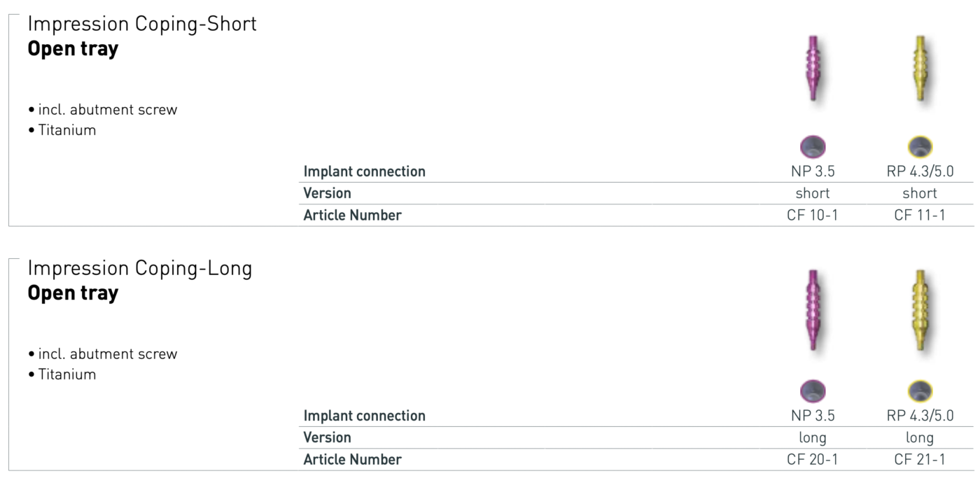Click the yellow short impression coping image
980x483 pixels.
pyautogui.click(x=920, y=68)
